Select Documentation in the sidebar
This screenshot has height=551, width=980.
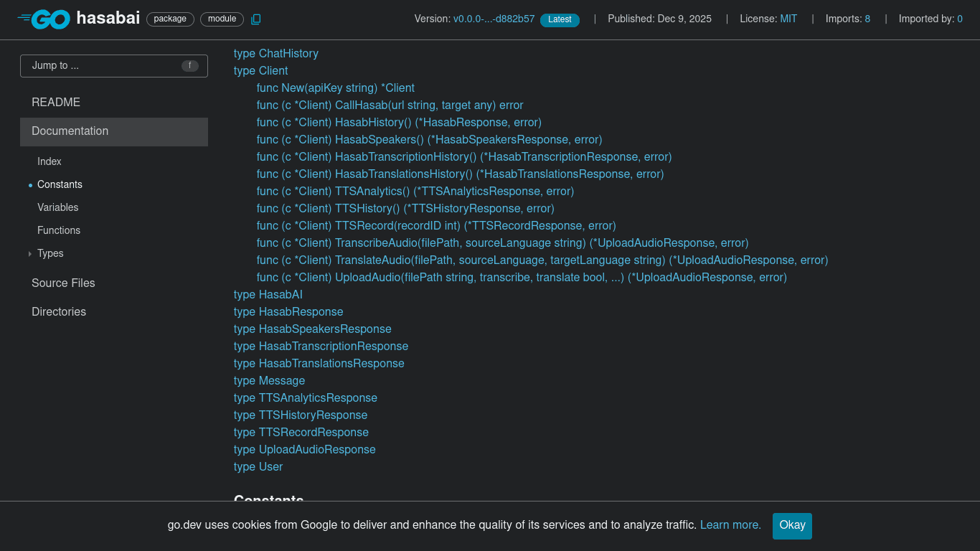[x=70, y=131]
